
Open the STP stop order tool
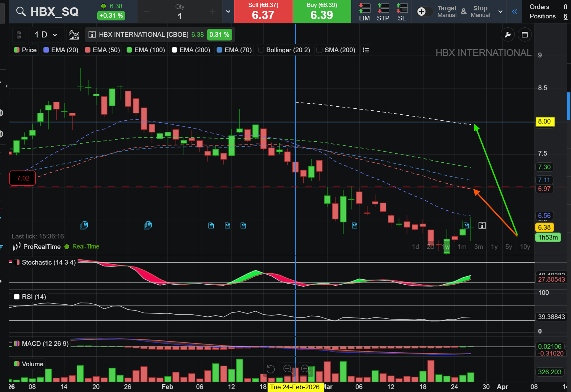(x=383, y=12)
